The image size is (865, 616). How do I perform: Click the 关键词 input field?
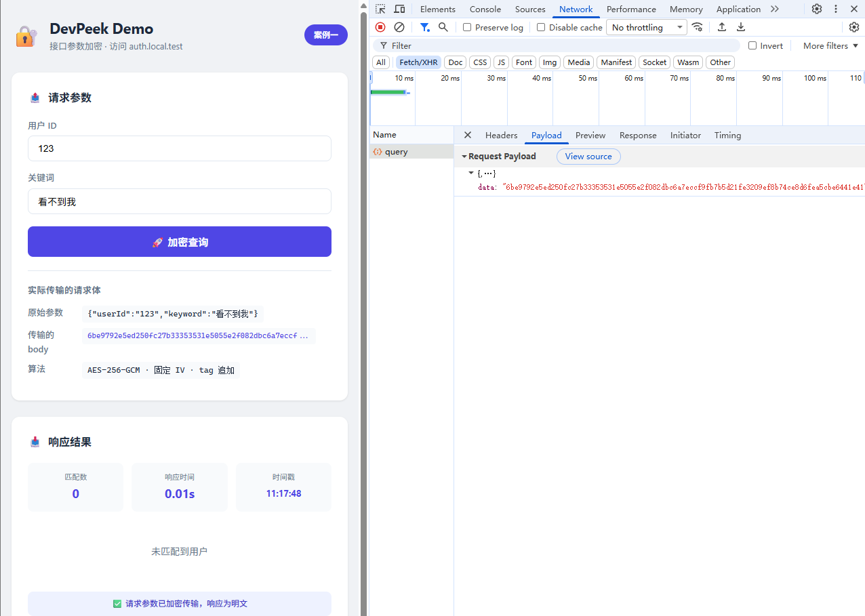pos(180,201)
